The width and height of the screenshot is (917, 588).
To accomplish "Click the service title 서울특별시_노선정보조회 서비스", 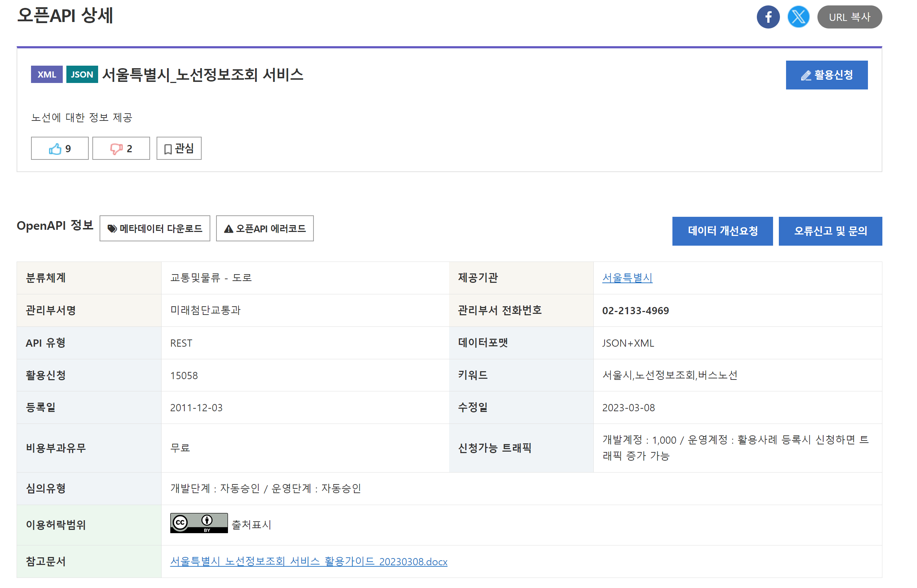I will pos(202,74).
